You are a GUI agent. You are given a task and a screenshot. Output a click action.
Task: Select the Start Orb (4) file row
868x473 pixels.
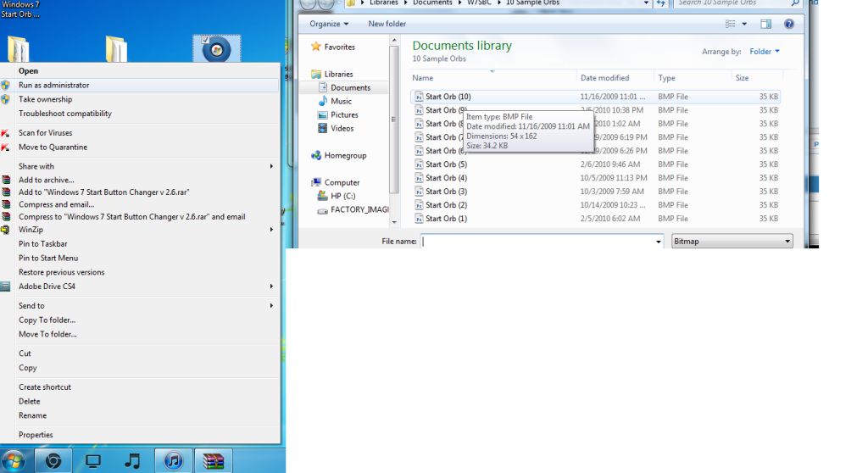pyautogui.click(x=596, y=178)
